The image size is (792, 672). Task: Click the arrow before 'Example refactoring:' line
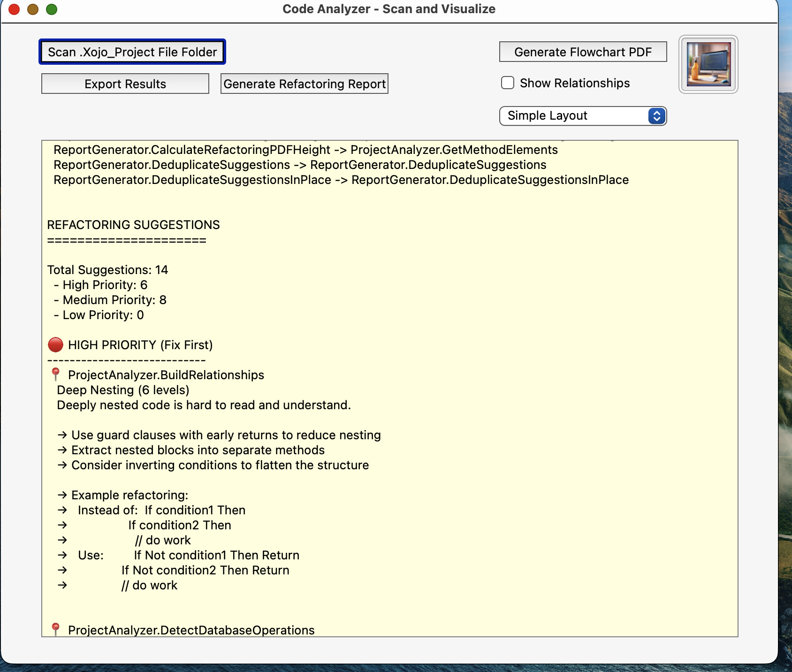(x=62, y=495)
